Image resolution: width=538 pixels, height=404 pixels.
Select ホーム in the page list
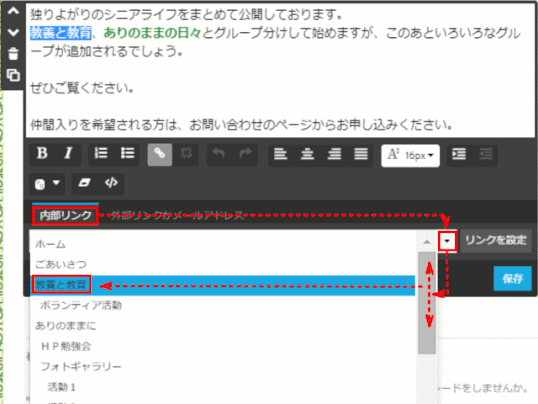click(223, 244)
